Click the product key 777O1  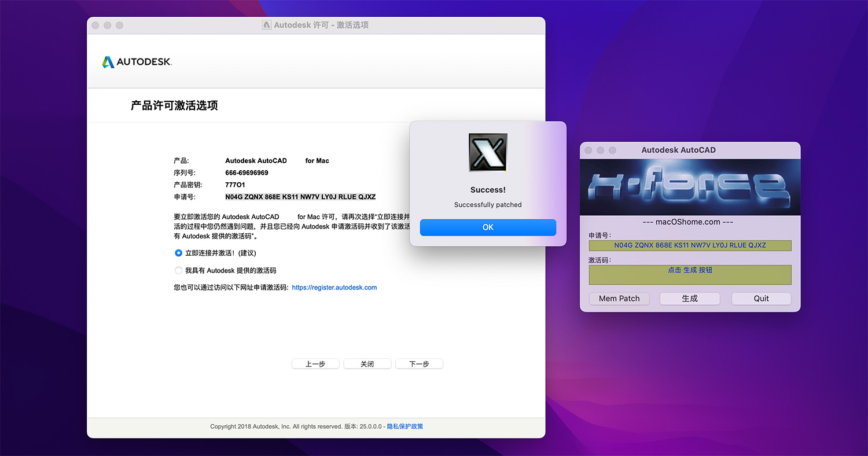235,185
